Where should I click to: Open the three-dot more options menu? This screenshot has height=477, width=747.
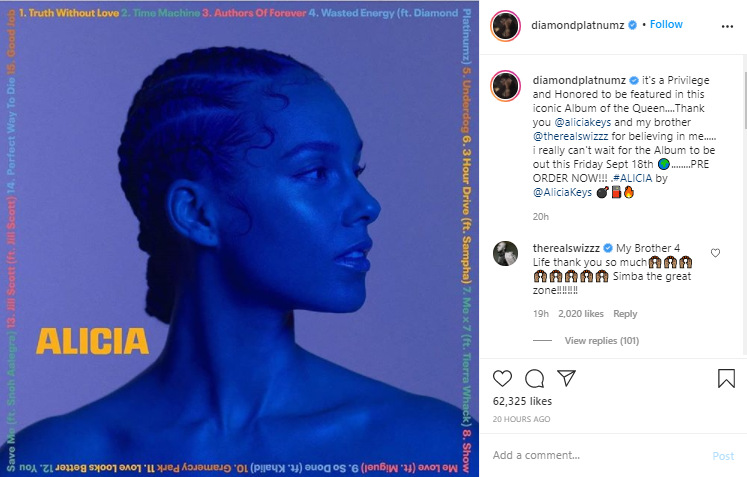tap(727, 26)
